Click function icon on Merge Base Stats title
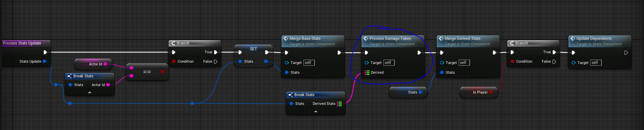The width and height of the screenshot is (644, 130). (286, 39)
